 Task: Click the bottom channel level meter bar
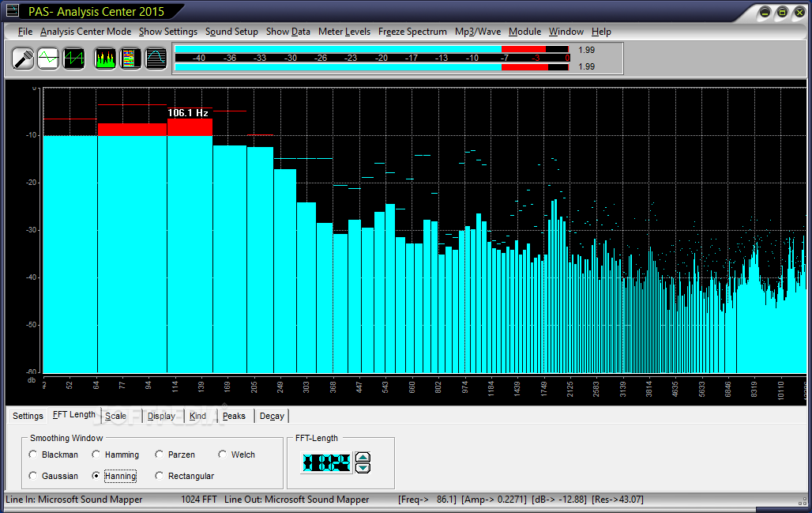pos(372,67)
